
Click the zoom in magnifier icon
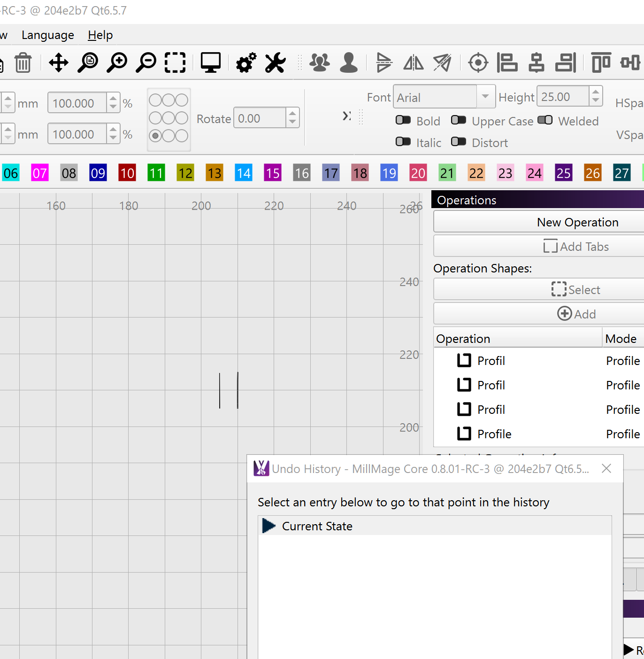click(x=117, y=62)
